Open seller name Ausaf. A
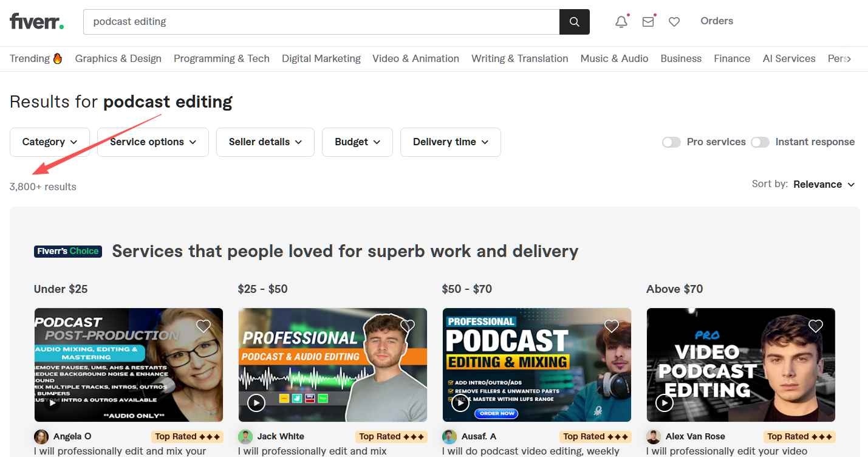The width and height of the screenshot is (868, 457). [479, 436]
